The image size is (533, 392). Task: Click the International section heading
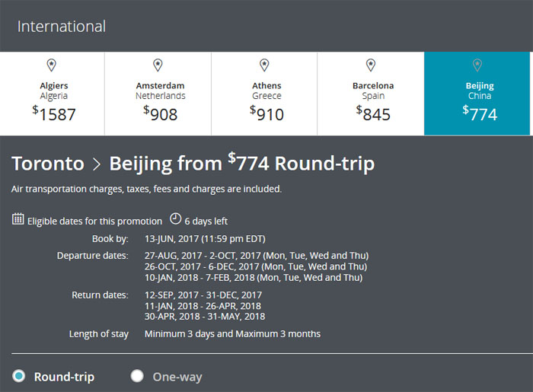(62, 27)
